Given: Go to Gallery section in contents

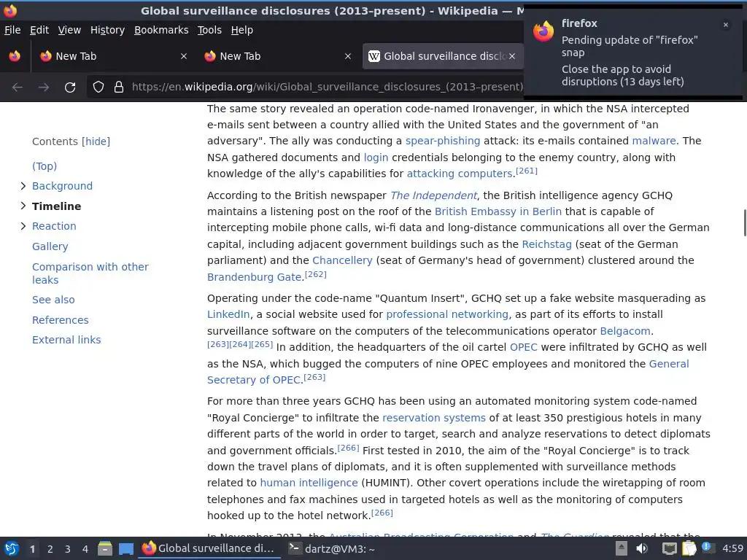Looking at the screenshot, I should coord(50,246).
